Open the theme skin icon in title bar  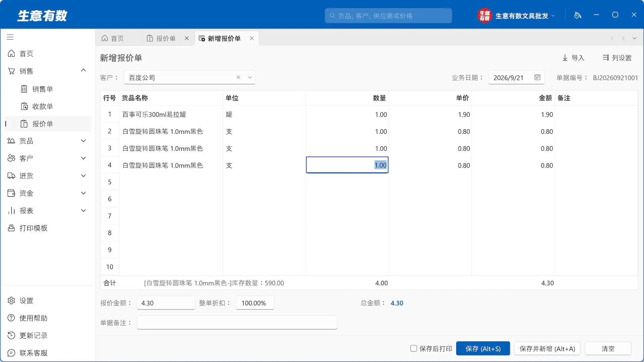pyautogui.click(x=578, y=15)
